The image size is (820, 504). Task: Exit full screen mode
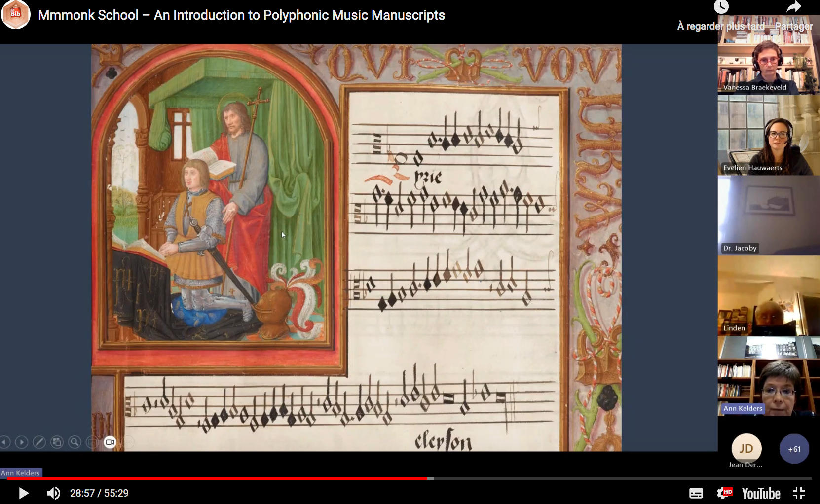pos(799,493)
